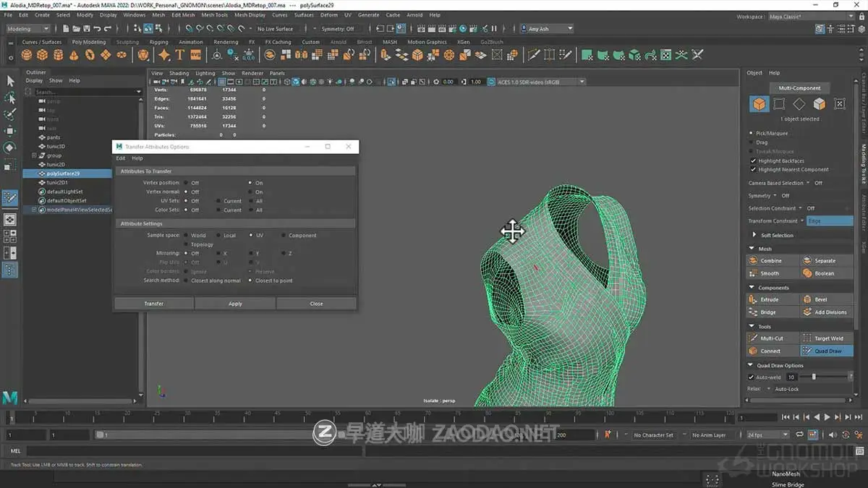Set Vertex normal transfer to On
The height and width of the screenshot is (488, 868).
[251, 192]
